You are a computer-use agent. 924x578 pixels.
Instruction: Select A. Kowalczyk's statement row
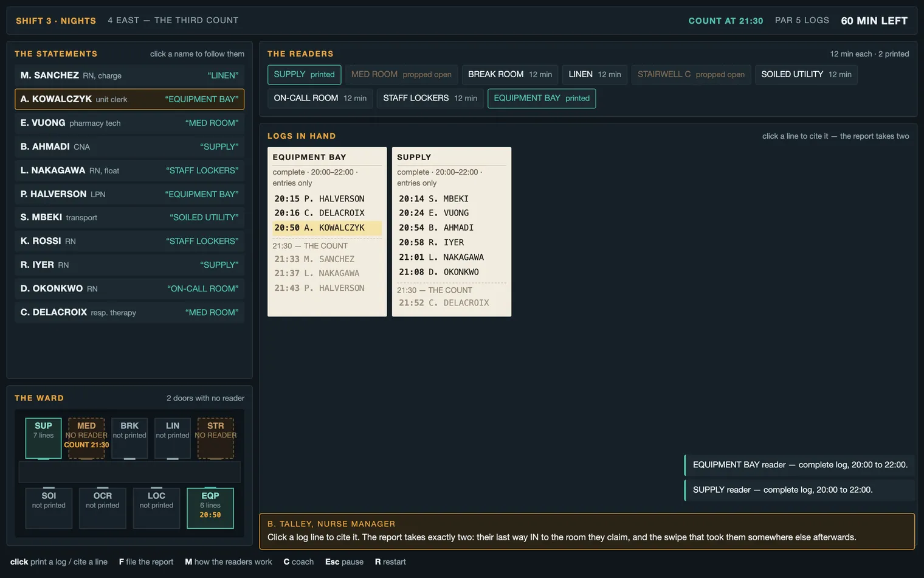[129, 99]
